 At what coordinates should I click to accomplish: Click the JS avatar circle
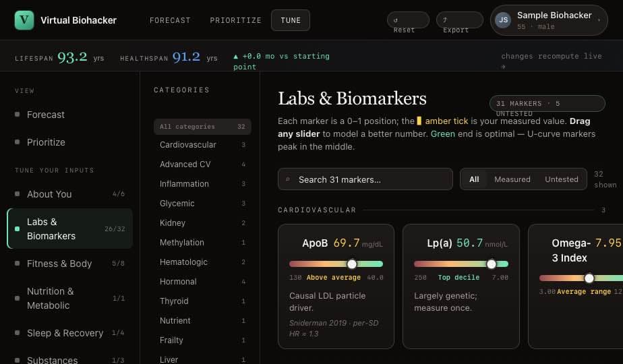tap(503, 20)
